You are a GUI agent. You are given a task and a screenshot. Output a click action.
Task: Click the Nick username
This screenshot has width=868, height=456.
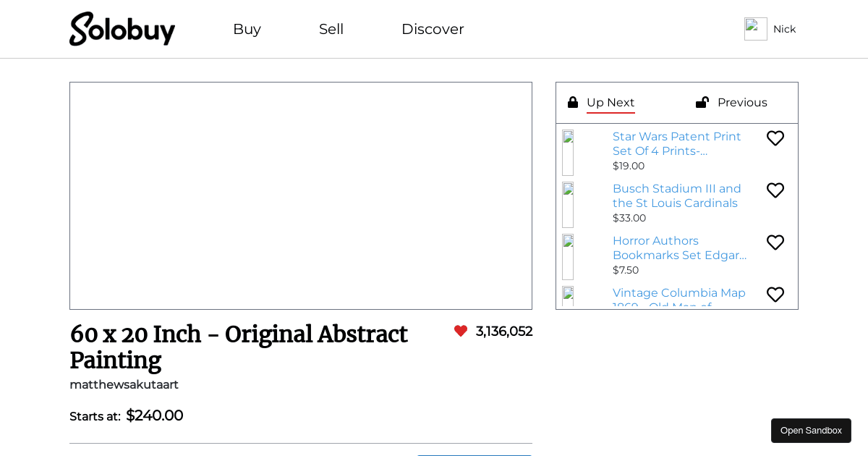(784, 29)
